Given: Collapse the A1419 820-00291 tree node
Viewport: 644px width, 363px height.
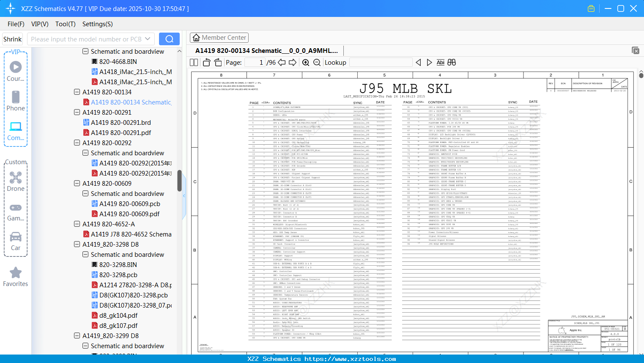Looking at the screenshot, I should pyautogui.click(x=77, y=113).
